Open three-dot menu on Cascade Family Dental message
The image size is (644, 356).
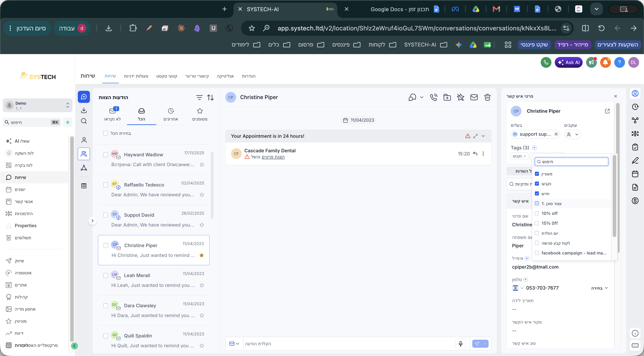click(x=483, y=153)
